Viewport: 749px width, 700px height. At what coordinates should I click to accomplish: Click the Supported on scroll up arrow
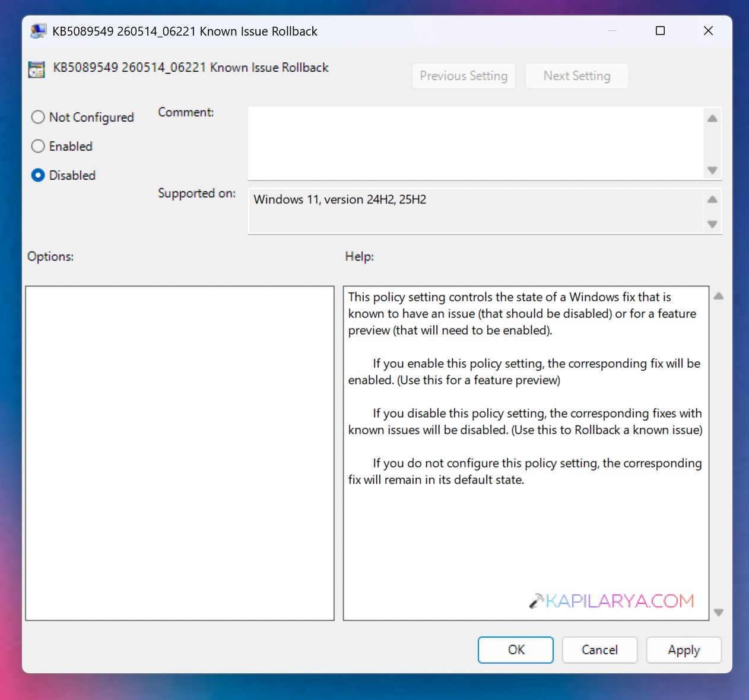coord(712,199)
